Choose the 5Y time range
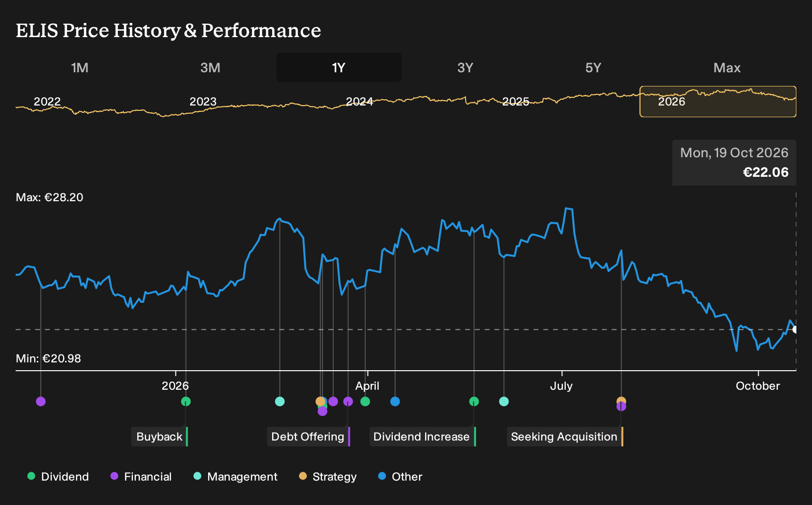The image size is (812, 505). point(593,67)
